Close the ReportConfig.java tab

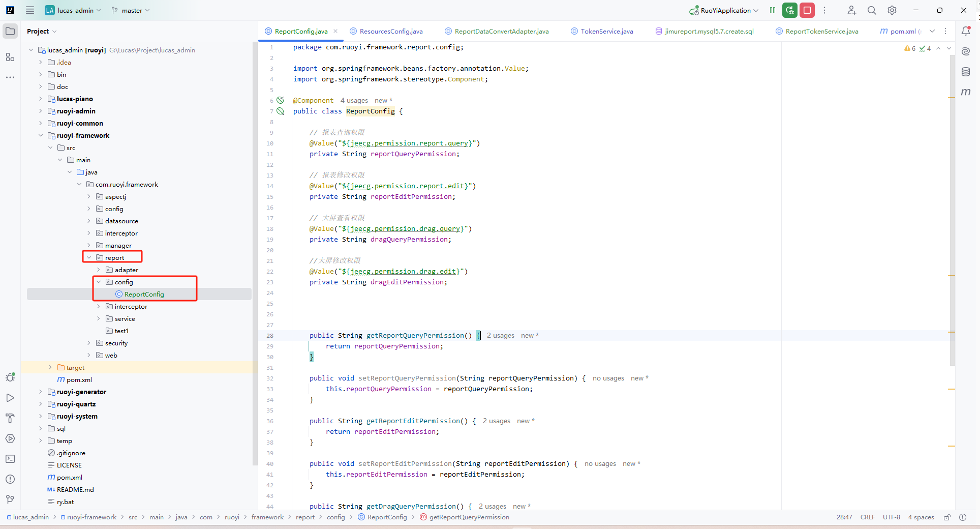pyautogui.click(x=335, y=31)
